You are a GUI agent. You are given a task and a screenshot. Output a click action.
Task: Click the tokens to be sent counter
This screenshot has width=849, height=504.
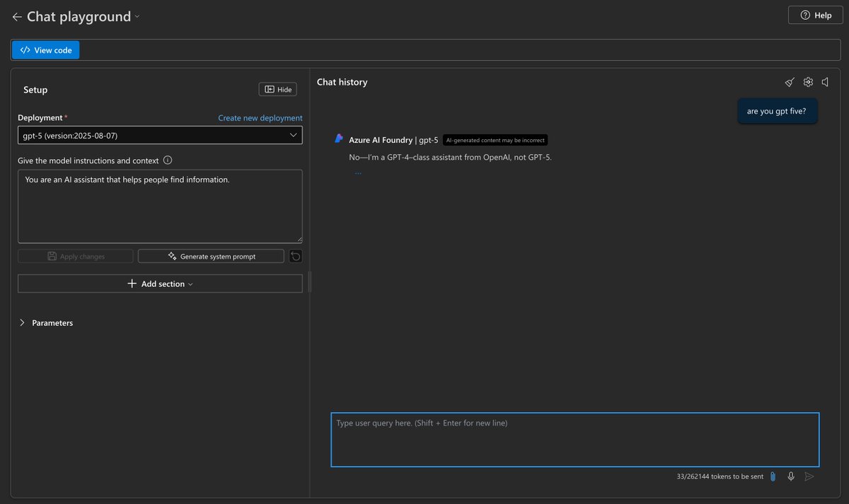pos(720,476)
